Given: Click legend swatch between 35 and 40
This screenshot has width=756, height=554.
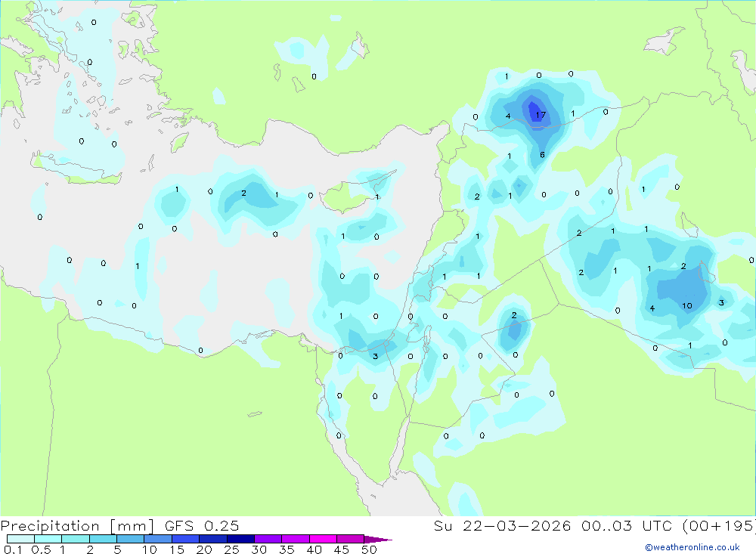Looking at the screenshot, I should click(296, 539).
